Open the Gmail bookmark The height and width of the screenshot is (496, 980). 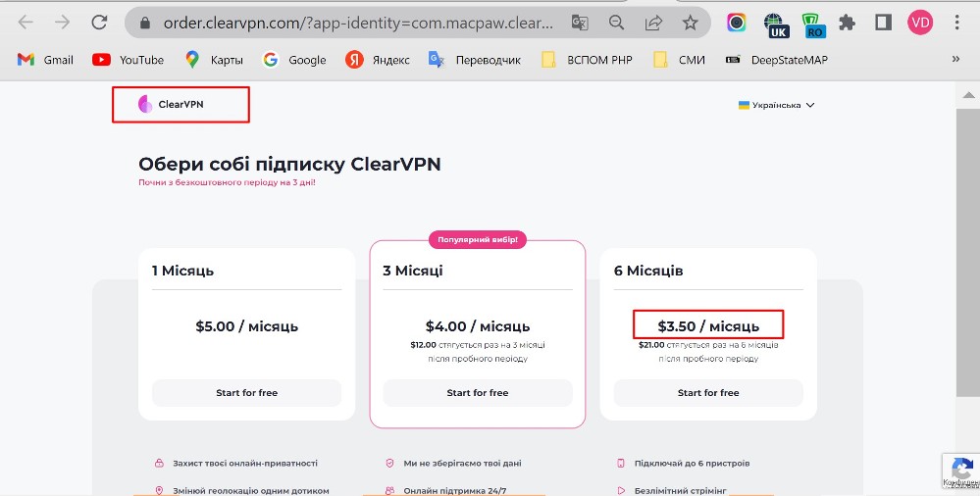click(45, 60)
